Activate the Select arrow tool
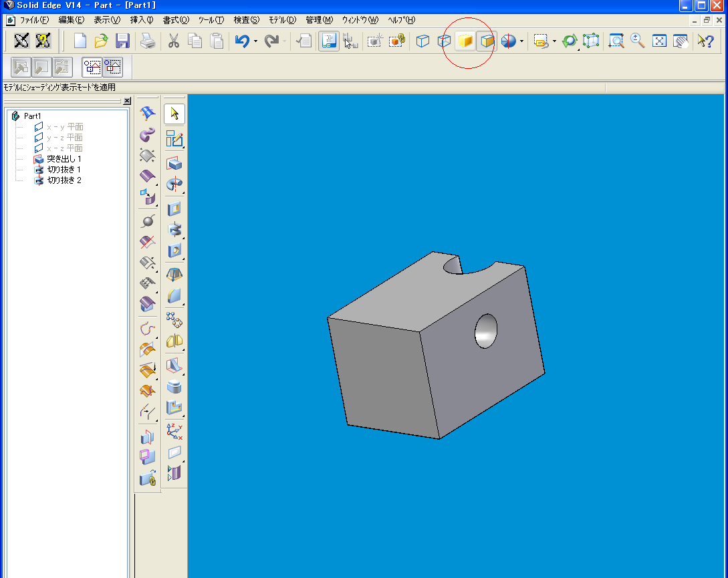728x578 pixels. pyautogui.click(x=174, y=114)
